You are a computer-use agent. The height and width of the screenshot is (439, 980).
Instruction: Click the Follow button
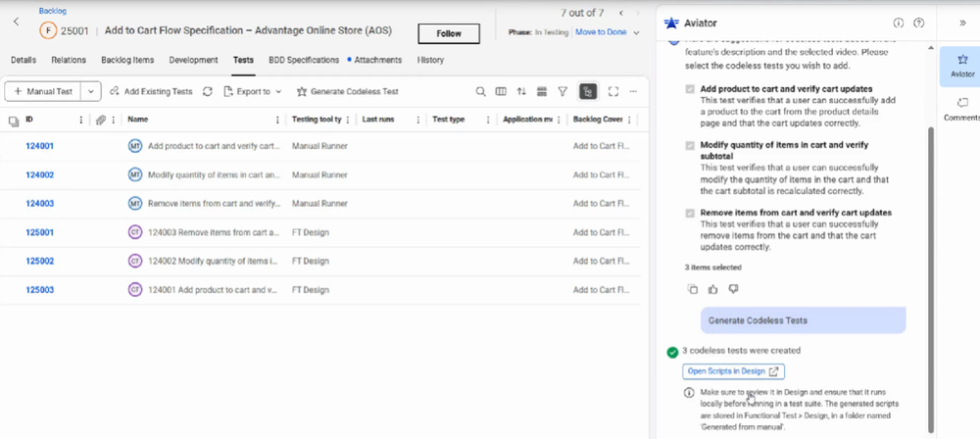[x=449, y=33]
